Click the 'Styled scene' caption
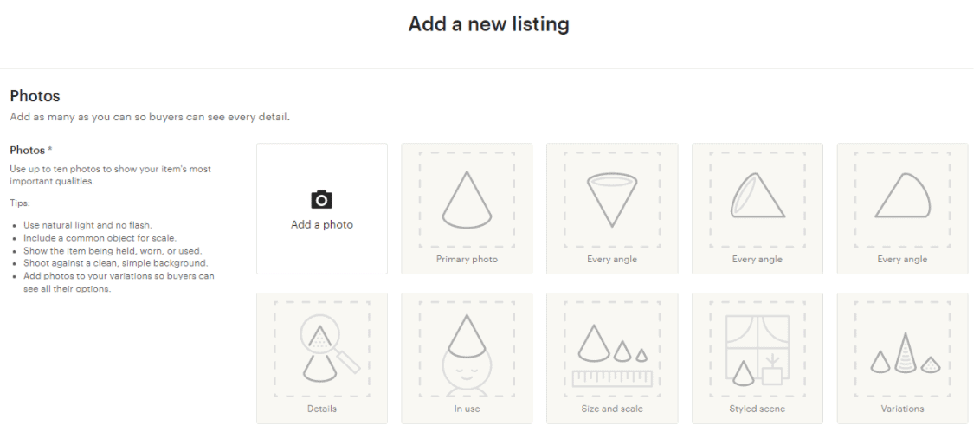This screenshot has height=432, width=980. (x=757, y=409)
